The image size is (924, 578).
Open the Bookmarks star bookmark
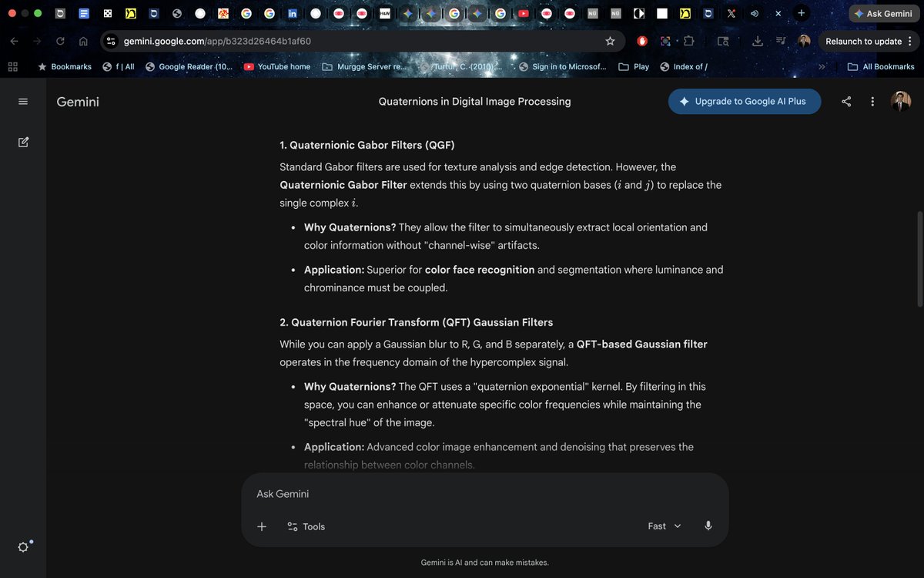click(x=65, y=67)
